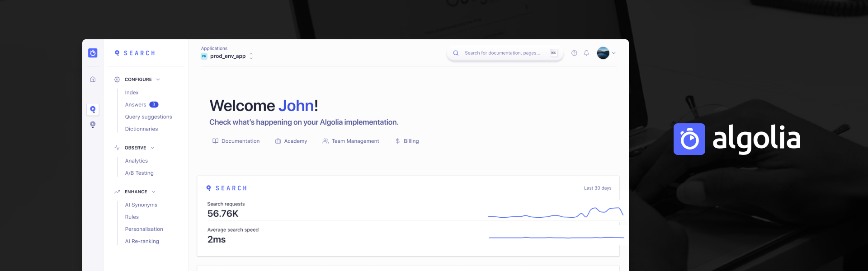Screen dimensions: 868x271
Task: Open the notifications bell
Action: click(x=586, y=53)
